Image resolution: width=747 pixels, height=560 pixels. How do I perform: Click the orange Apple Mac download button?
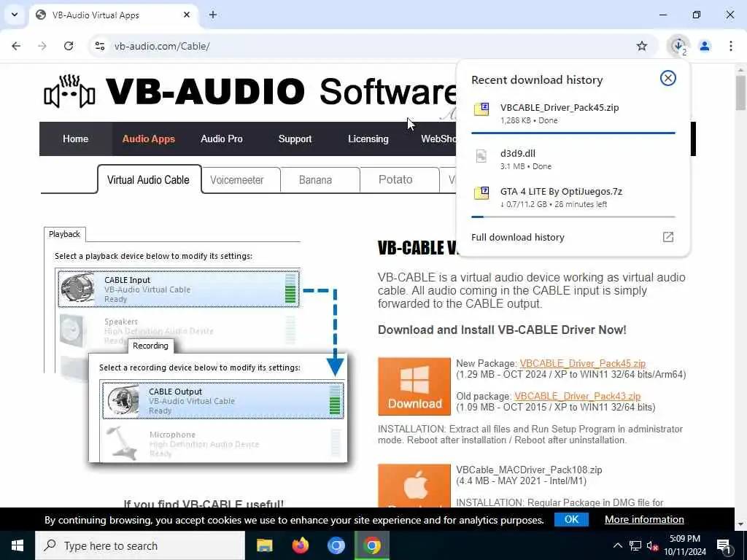coord(414,486)
